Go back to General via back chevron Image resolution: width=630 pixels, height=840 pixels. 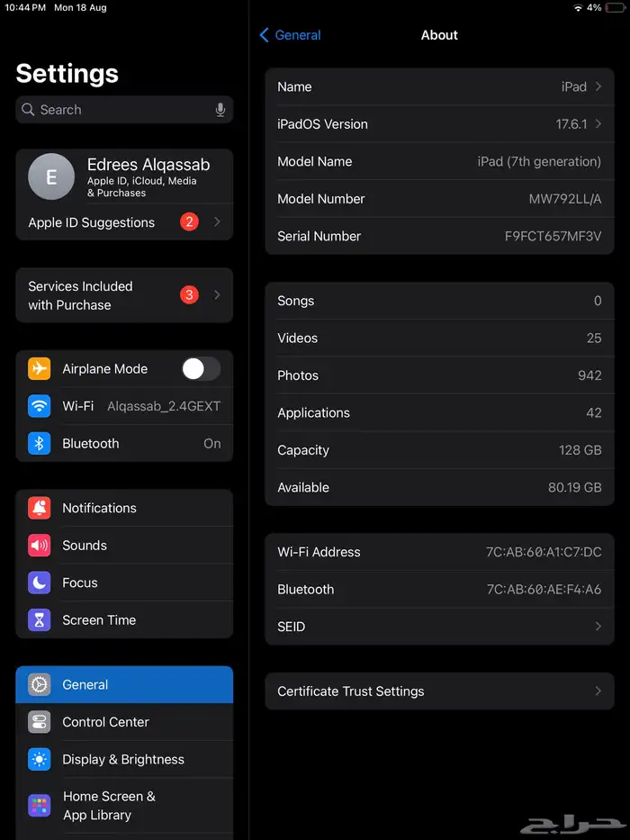coord(264,35)
